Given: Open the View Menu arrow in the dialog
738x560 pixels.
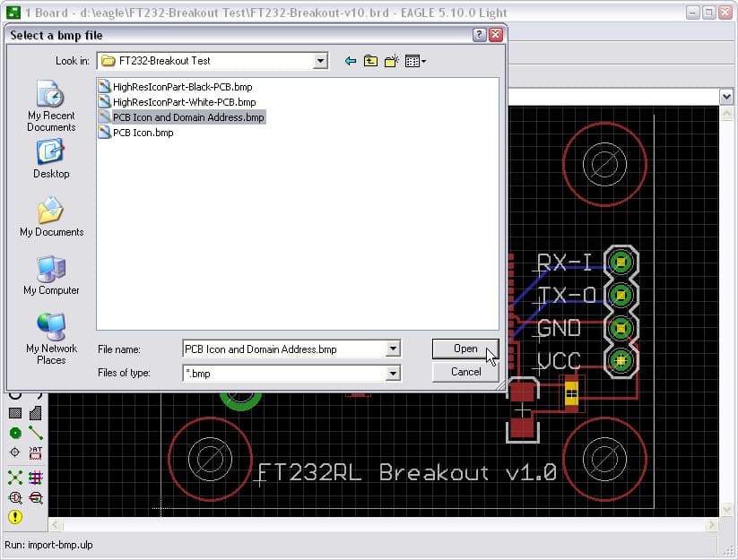Looking at the screenshot, I should 423,61.
